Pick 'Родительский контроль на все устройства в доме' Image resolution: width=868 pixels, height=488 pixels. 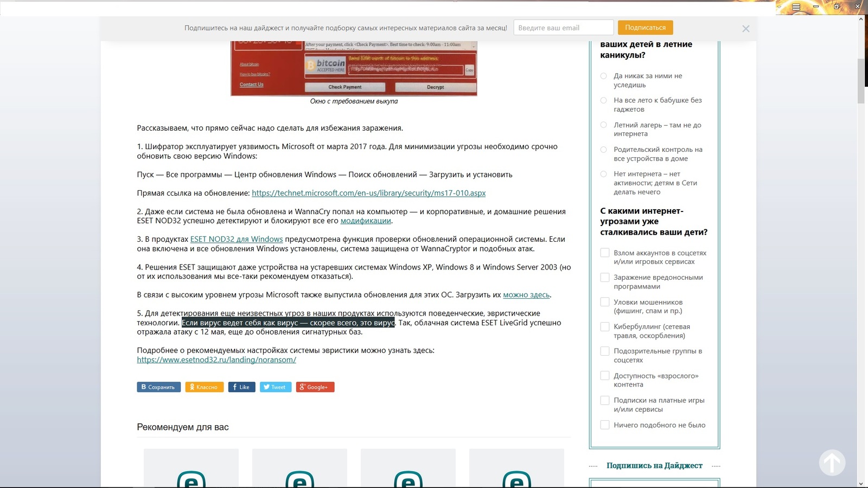pyautogui.click(x=603, y=150)
